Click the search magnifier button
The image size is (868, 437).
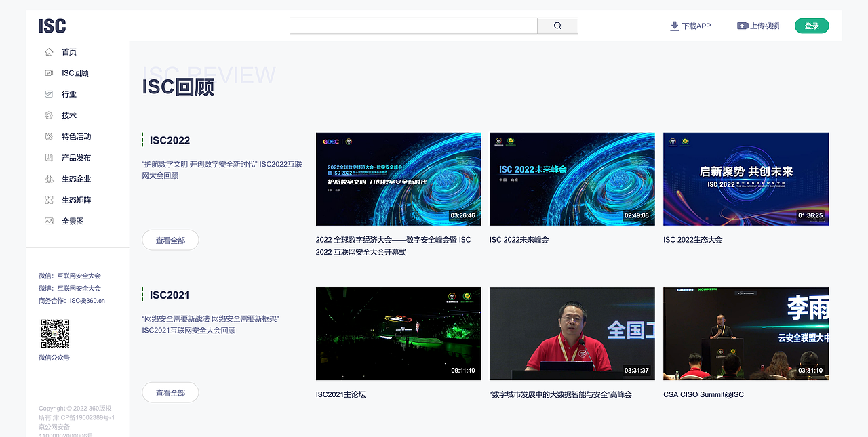557,26
